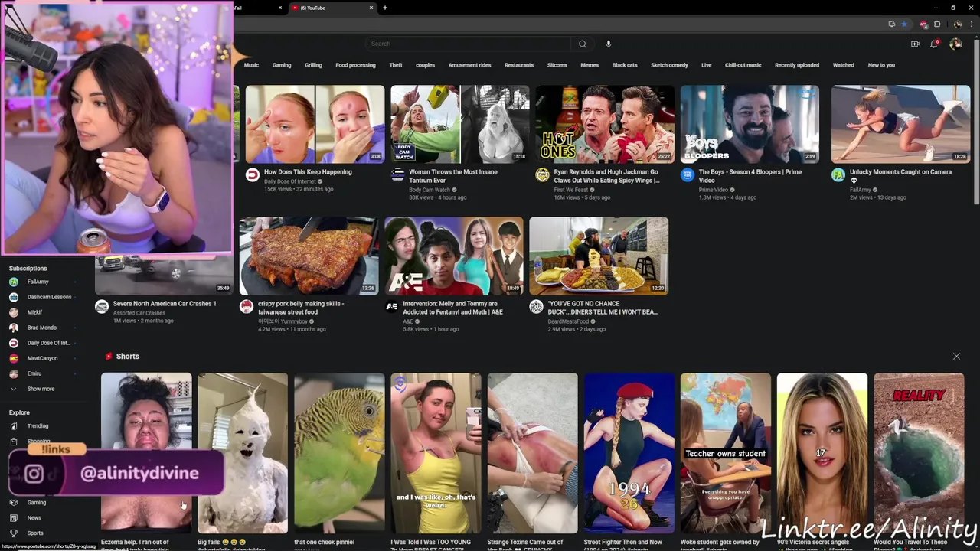Click Daily Dose Of Internet channel avatar under video
Screen dimensions: 980x551
[252, 174]
